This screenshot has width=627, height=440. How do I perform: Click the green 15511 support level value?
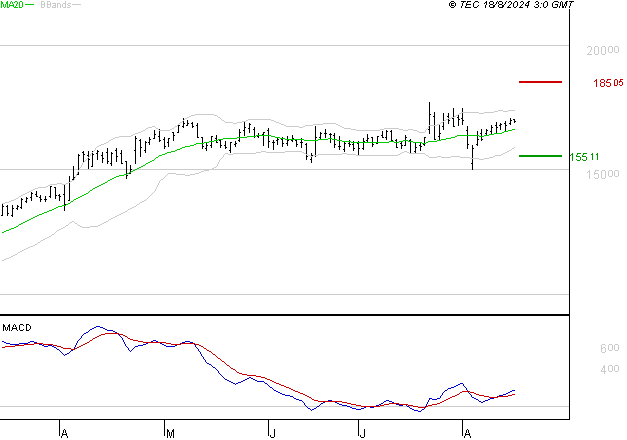pyautogui.click(x=584, y=157)
